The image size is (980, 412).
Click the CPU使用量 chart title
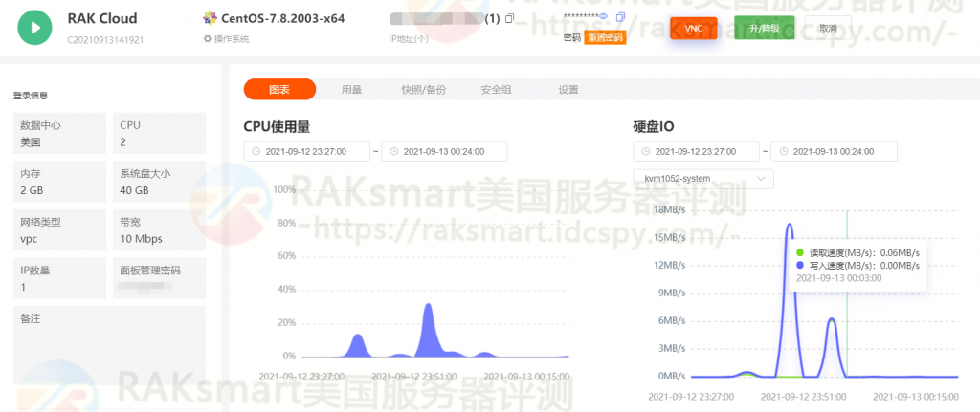click(277, 127)
